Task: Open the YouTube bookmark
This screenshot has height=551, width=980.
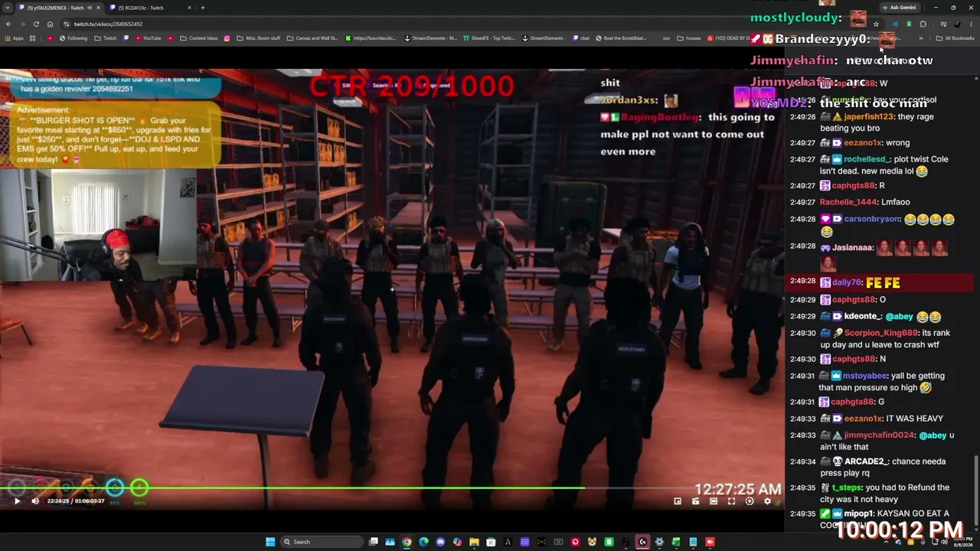Action: point(148,38)
